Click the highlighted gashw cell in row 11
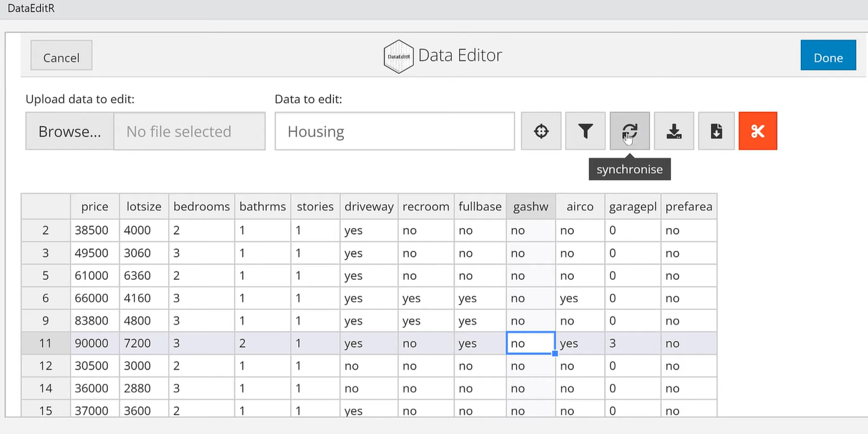 click(531, 343)
